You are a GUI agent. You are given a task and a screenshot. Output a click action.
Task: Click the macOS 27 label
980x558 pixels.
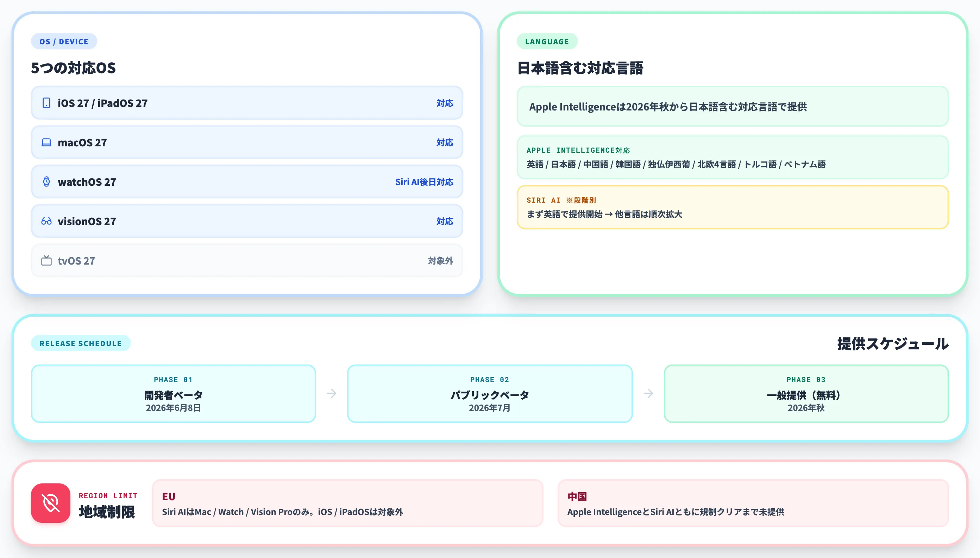pyautogui.click(x=82, y=142)
